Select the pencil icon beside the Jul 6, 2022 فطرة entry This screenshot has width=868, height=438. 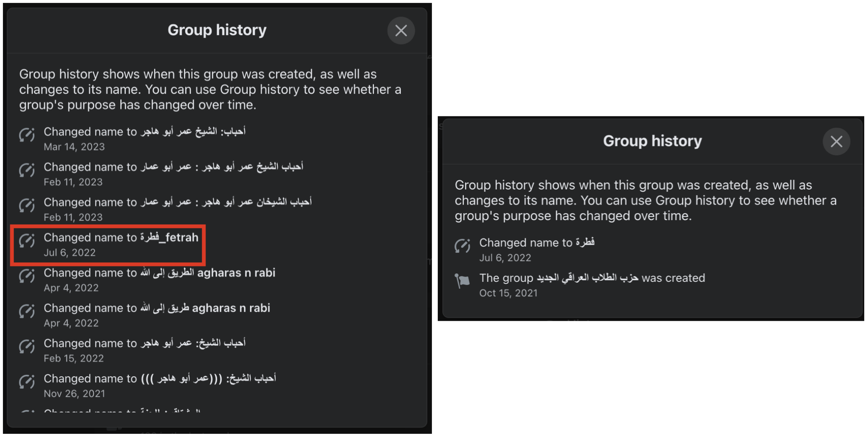click(463, 246)
